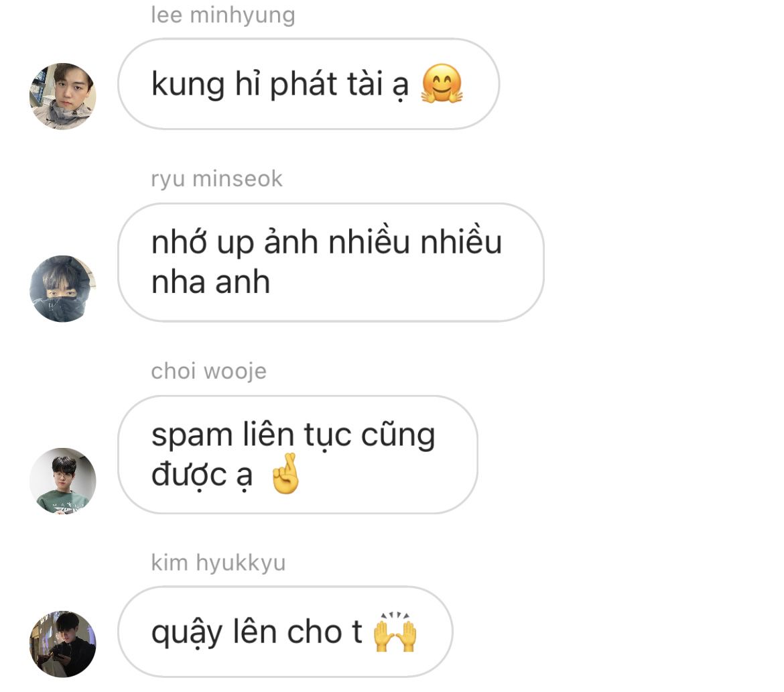Open kim hyukkyu's avatar image
This screenshot has width=784, height=692.
point(63,644)
